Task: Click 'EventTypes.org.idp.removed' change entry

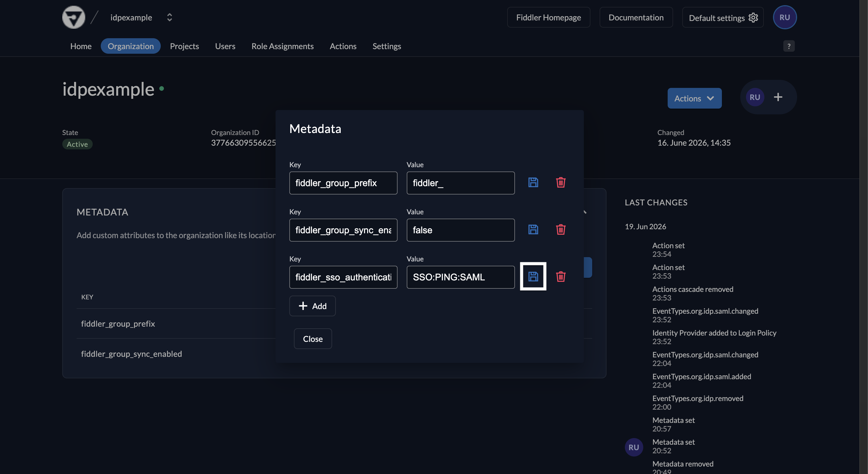Action: 697,398
